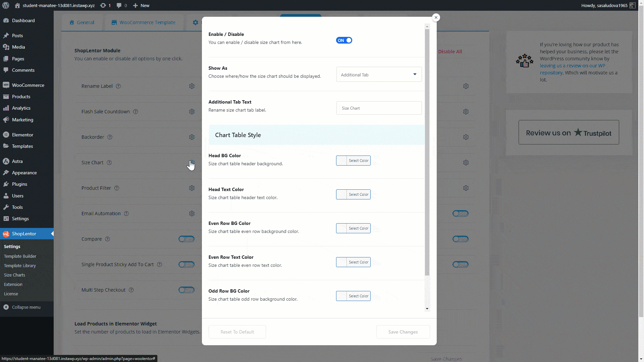Click the Backorder help question mark icon
Image resolution: width=644 pixels, height=362 pixels.
[x=110, y=137]
